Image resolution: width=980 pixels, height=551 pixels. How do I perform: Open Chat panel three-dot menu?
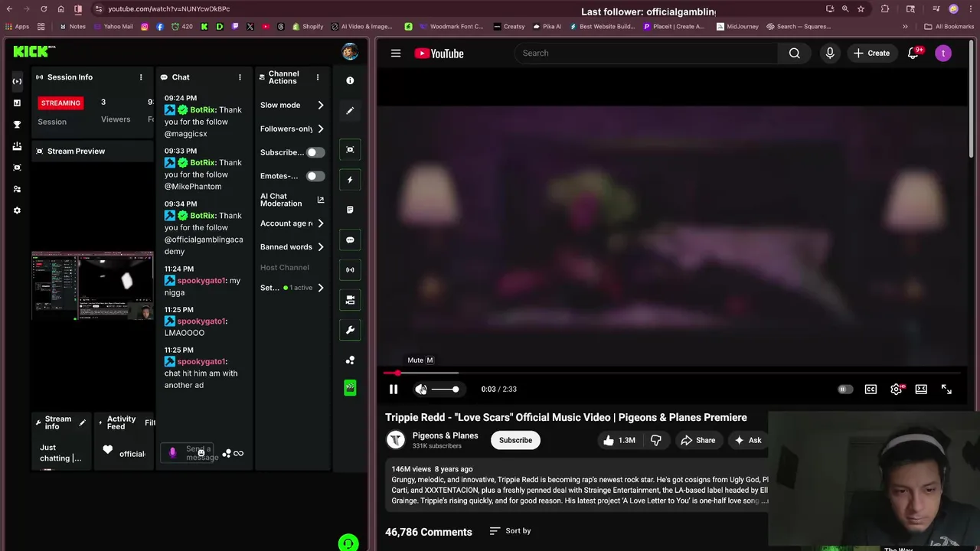click(240, 77)
